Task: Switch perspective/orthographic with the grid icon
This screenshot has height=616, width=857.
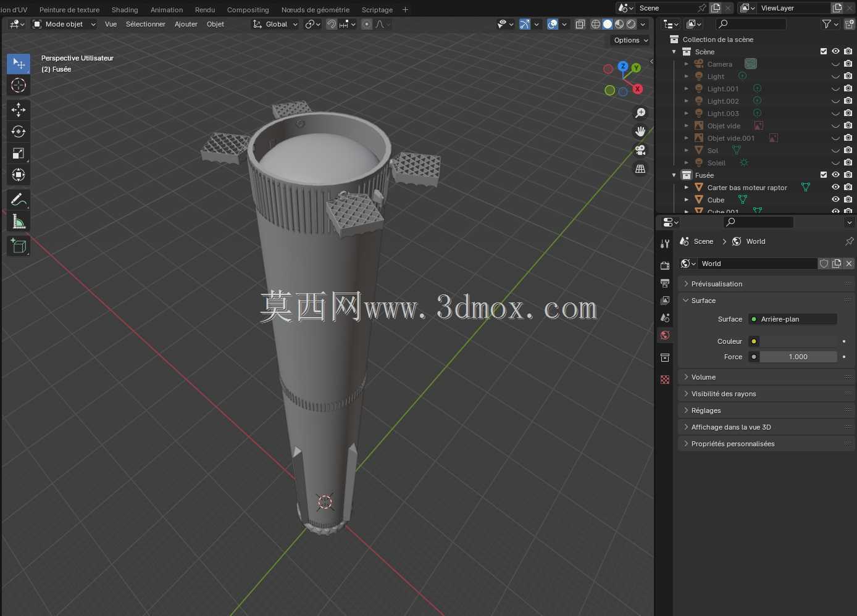Action: coord(640,169)
